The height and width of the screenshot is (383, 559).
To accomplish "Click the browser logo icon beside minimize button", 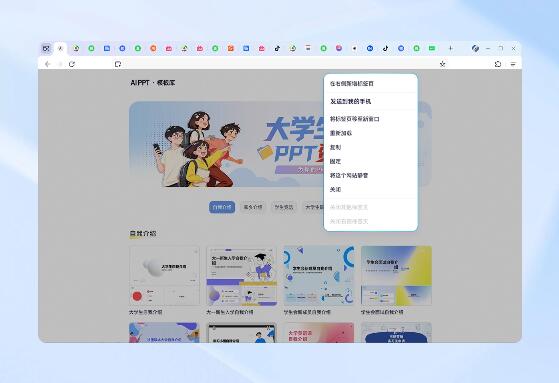I will tap(475, 48).
